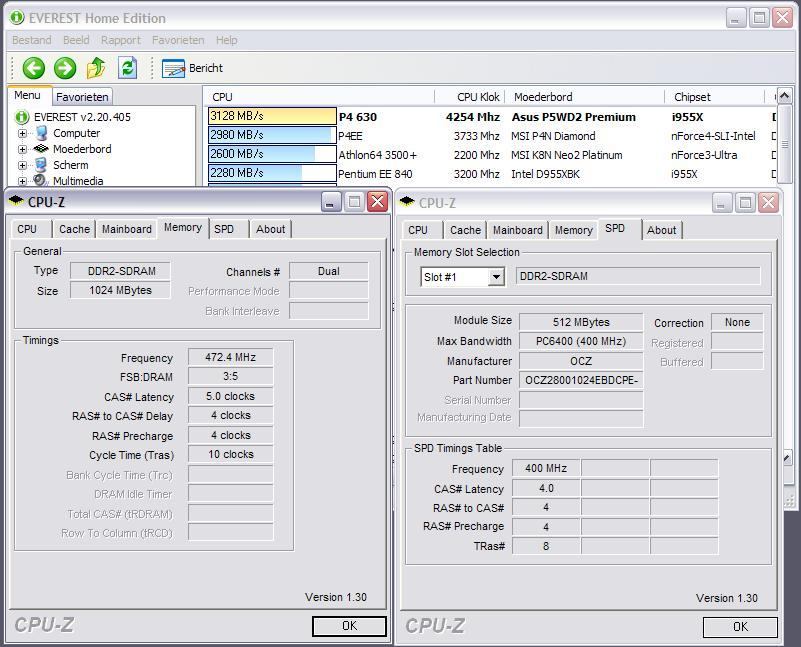Click the Moederbord chip icon in tree
This screenshot has width=801, height=647.
coord(41,149)
